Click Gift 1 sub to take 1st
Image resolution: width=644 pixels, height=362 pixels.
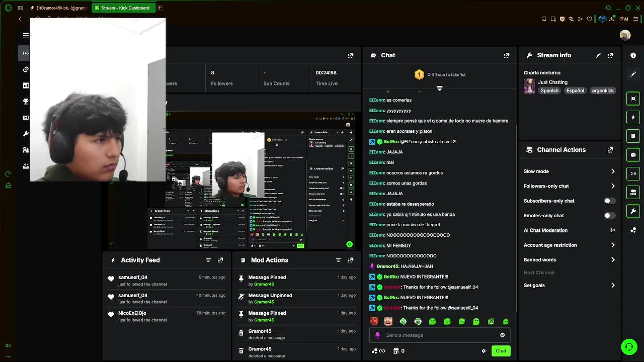coord(446,75)
